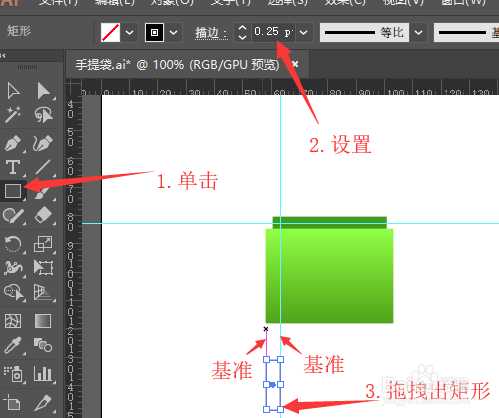Select the Column Graph tool
The image size is (499, 418).
click(x=43, y=374)
